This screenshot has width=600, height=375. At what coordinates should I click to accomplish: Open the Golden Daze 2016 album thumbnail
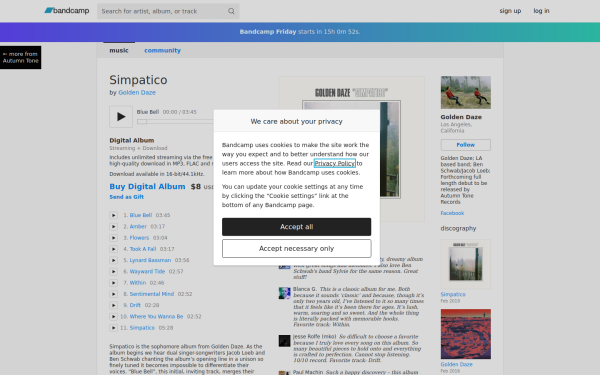click(466, 334)
